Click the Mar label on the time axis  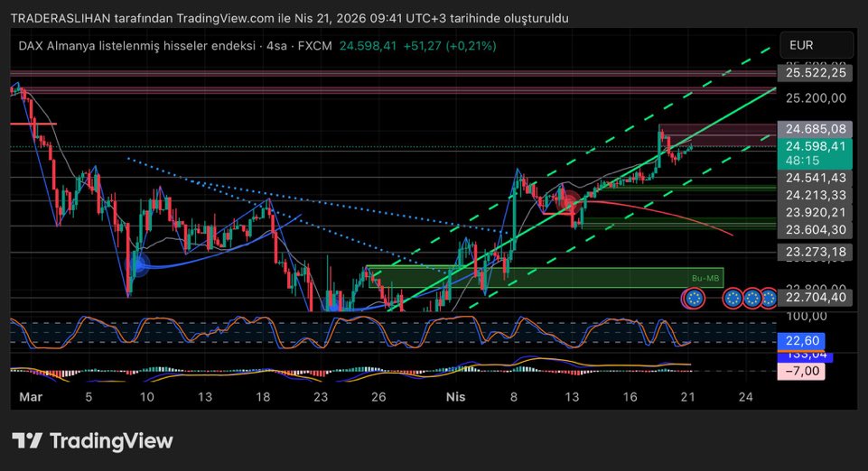point(31,397)
